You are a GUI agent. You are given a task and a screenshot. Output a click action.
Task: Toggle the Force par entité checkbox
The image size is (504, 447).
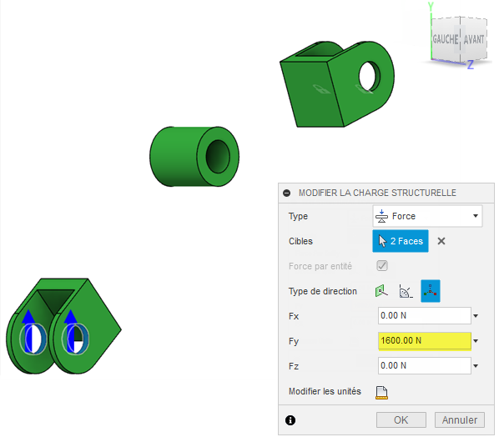[382, 266]
